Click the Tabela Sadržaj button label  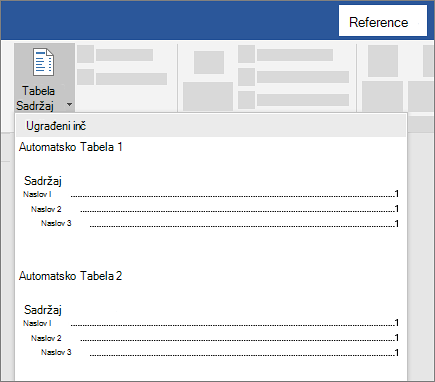click(36, 98)
